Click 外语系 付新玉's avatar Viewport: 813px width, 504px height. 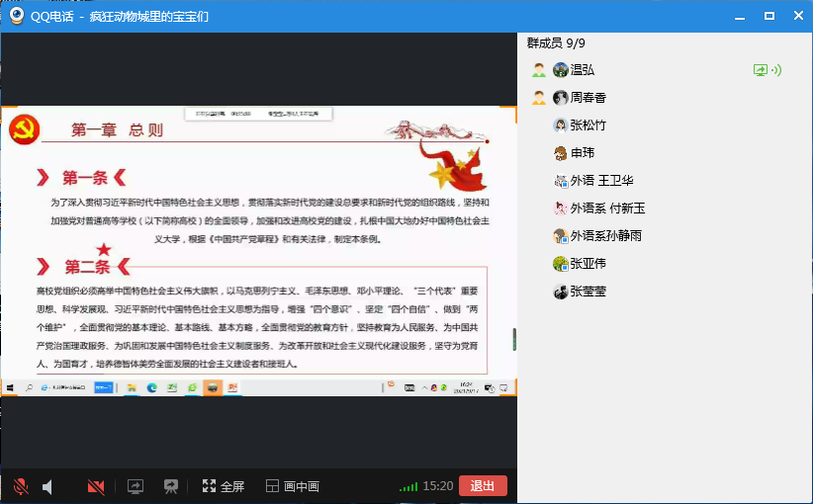(x=561, y=209)
